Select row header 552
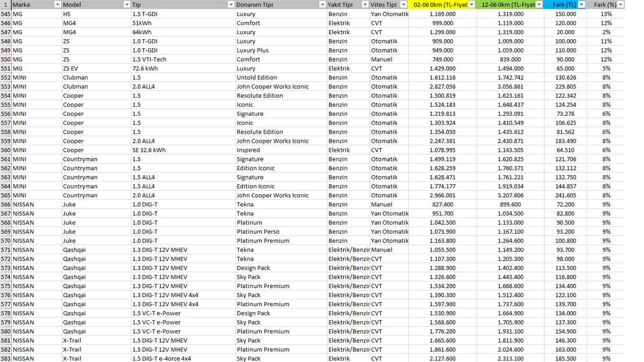The height and width of the screenshot is (362, 644). click(x=5, y=77)
